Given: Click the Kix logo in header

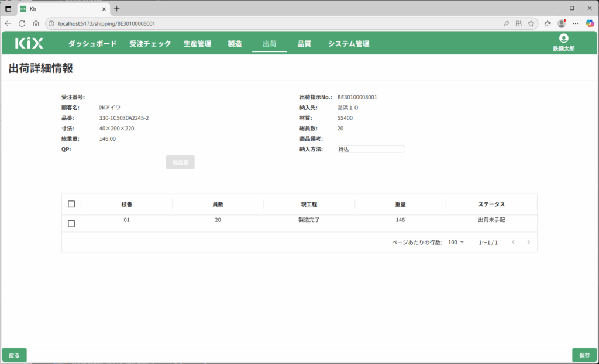Looking at the screenshot, I should pyautogui.click(x=29, y=43).
